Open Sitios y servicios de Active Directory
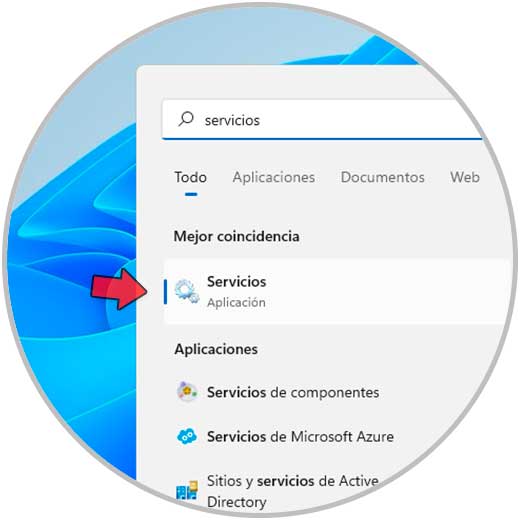Screen dimensions: 520x520 pos(293,491)
